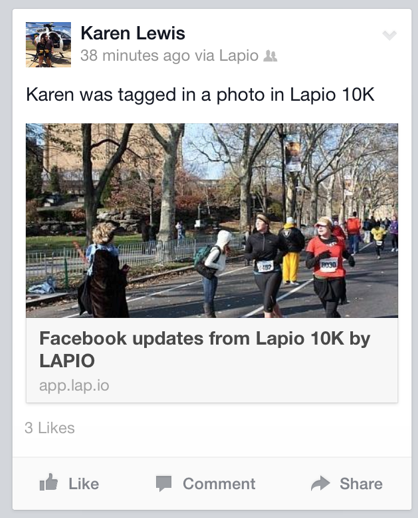Open Facebook updates from Lapio 10K headline
The width and height of the screenshot is (418, 518).
tap(205, 349)
